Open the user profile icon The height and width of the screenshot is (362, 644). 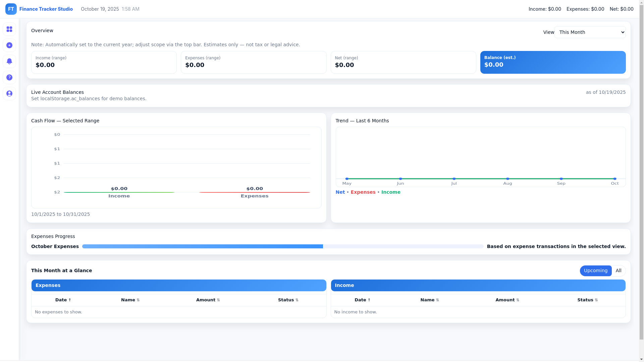click(9, 94)
